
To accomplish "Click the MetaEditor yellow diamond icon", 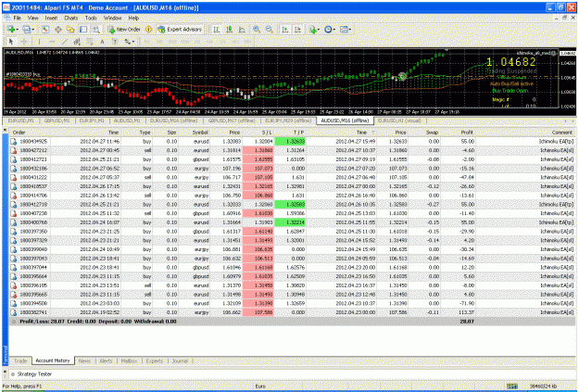I will click(149, 29).
